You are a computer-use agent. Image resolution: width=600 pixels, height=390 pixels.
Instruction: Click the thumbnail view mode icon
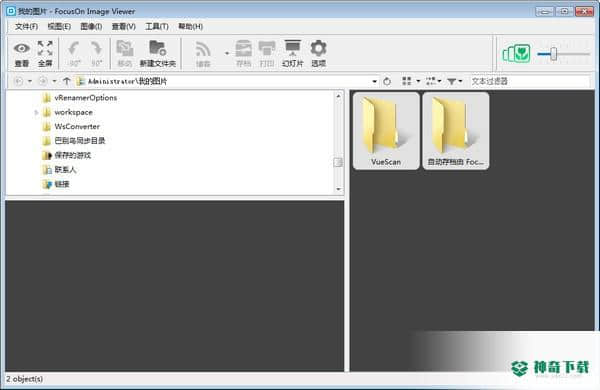(406, 81)
